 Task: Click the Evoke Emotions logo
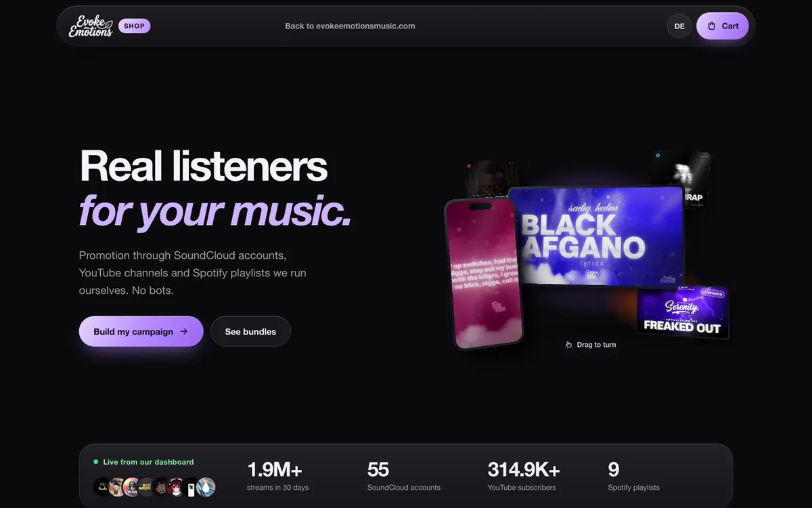pyautogui.click(x=91, y=26)
